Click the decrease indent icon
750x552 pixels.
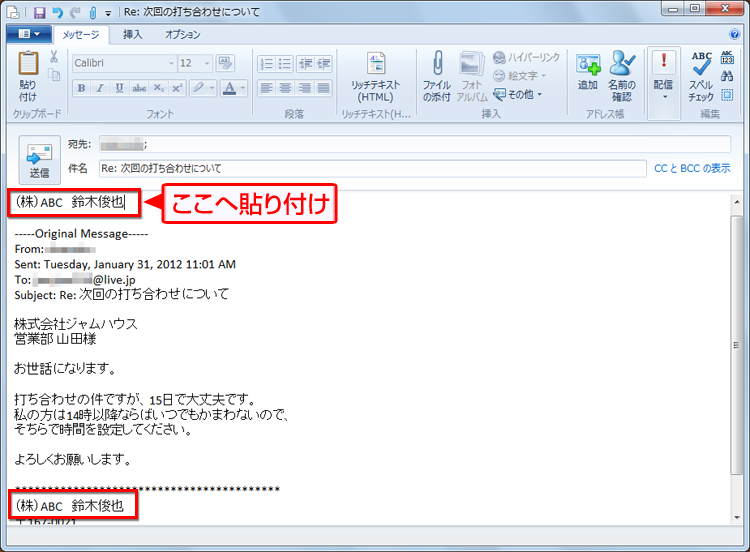point(305,64)
